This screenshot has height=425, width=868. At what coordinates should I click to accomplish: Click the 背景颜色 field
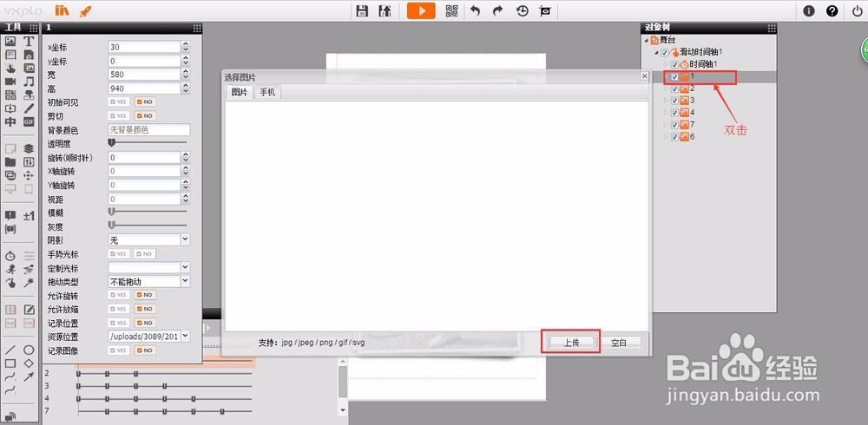tap(149, 130)
